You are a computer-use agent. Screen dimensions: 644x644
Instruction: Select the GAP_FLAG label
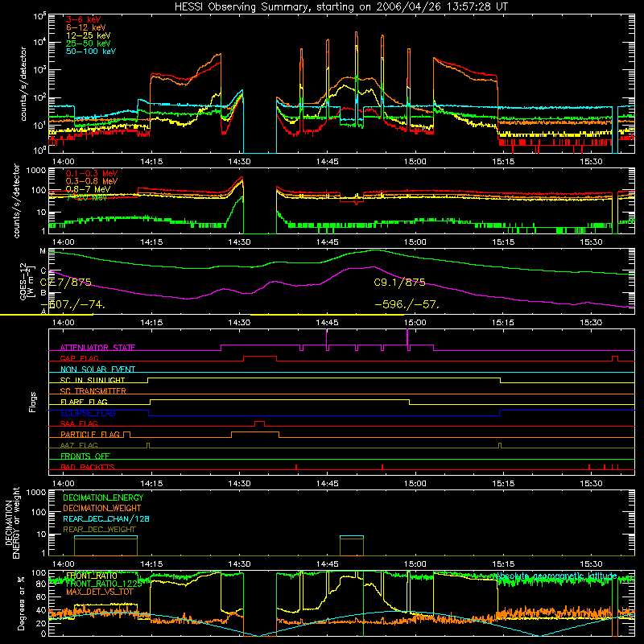[x=79, y=358]
